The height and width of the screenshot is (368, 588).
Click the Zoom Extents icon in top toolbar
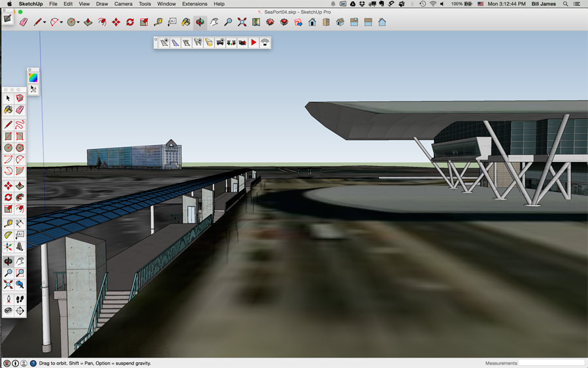pyautogui.click(x=242, y=22)
